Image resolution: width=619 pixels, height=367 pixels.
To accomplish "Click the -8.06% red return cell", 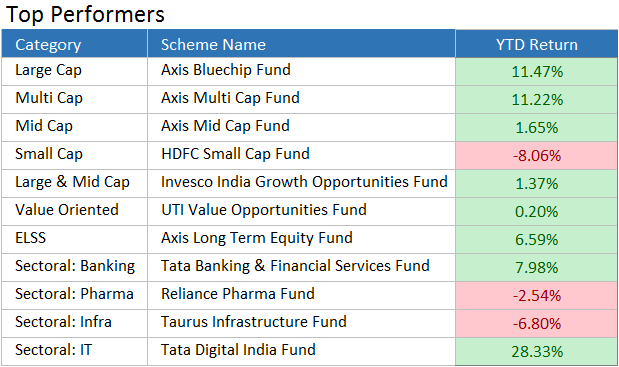I will pos(536,155).
